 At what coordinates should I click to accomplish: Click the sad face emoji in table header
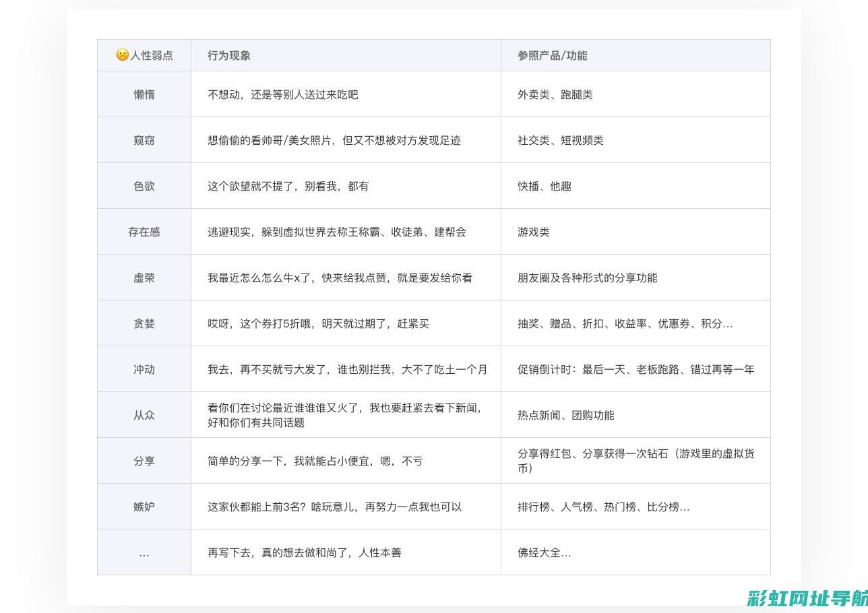(122, 55)
